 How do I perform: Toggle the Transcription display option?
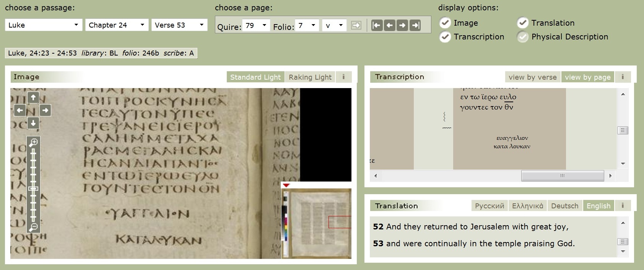tap(445, 37)
